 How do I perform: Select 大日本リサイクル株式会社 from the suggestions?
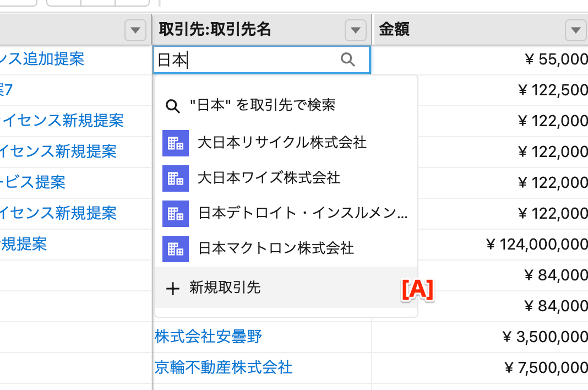coord(282,143)
